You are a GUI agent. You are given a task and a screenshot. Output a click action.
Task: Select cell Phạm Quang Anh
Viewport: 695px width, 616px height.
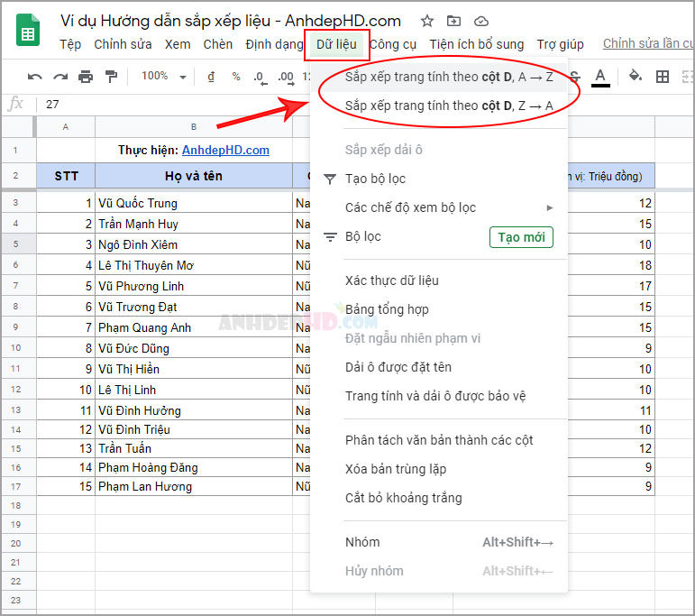pos(194,327)
